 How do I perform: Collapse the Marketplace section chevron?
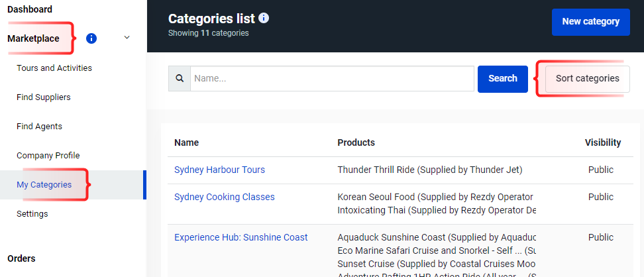tap(127, 38)
